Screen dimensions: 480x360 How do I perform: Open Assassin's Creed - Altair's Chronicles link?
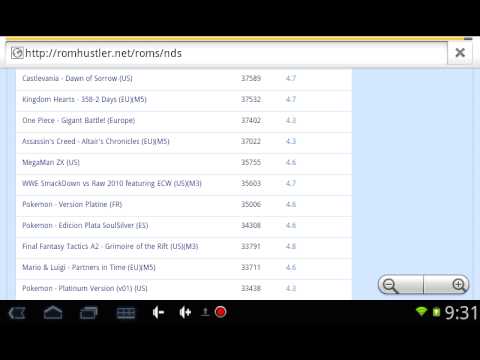pos(96,141)
